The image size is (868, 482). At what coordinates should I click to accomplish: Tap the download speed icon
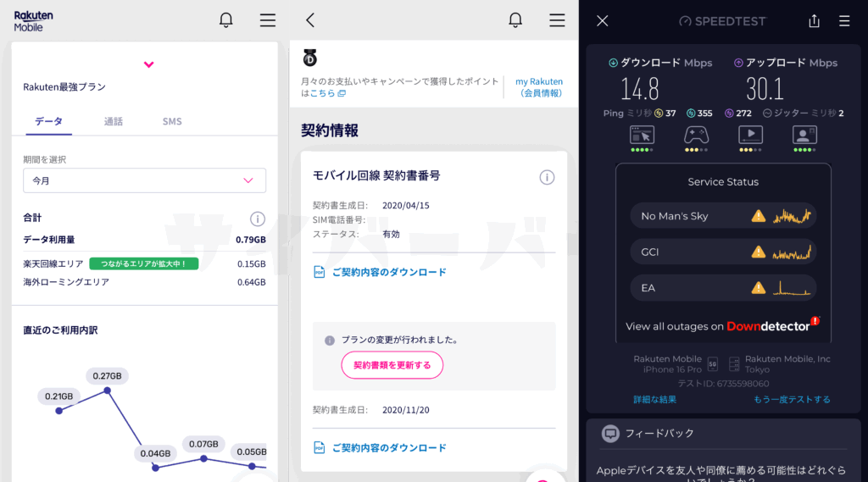pos(613,63)
